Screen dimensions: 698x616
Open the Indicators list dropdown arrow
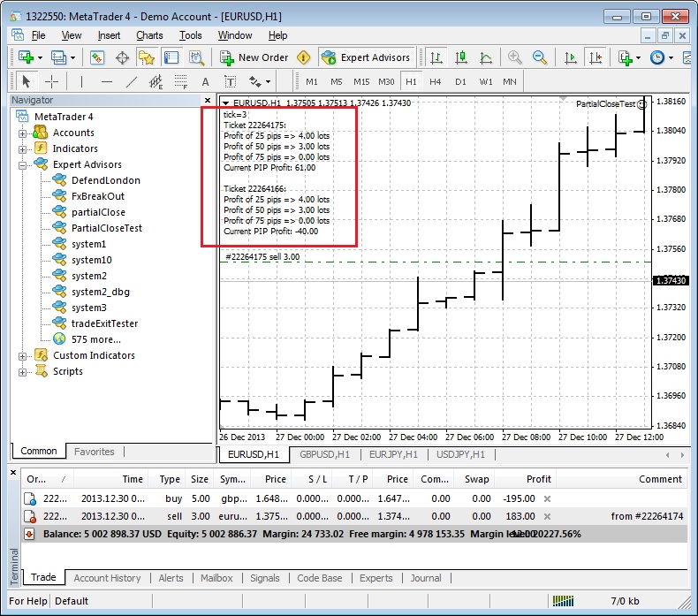tap(638, 58)
